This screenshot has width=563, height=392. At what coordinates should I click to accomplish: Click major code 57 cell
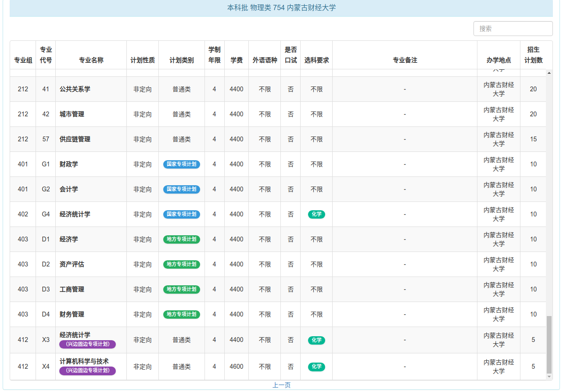pyautogui.click(x=46, y=139)
